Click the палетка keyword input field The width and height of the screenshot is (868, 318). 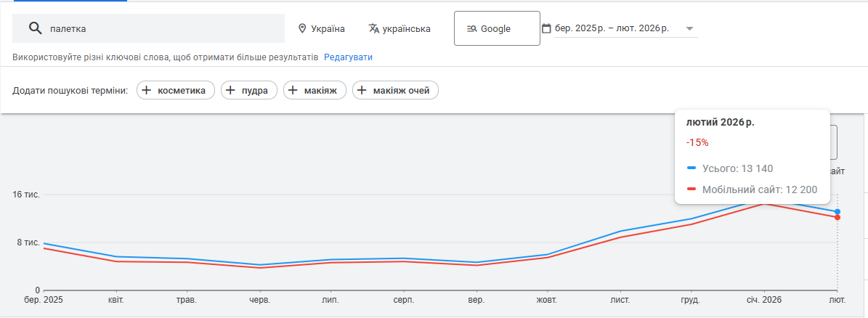tap(163, 29)
